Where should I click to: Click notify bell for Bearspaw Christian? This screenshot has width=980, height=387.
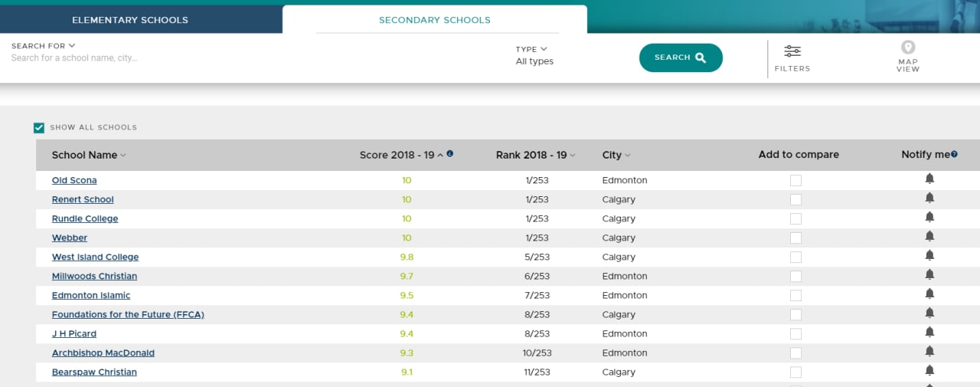pyautogui.click(x=929, y=370)
